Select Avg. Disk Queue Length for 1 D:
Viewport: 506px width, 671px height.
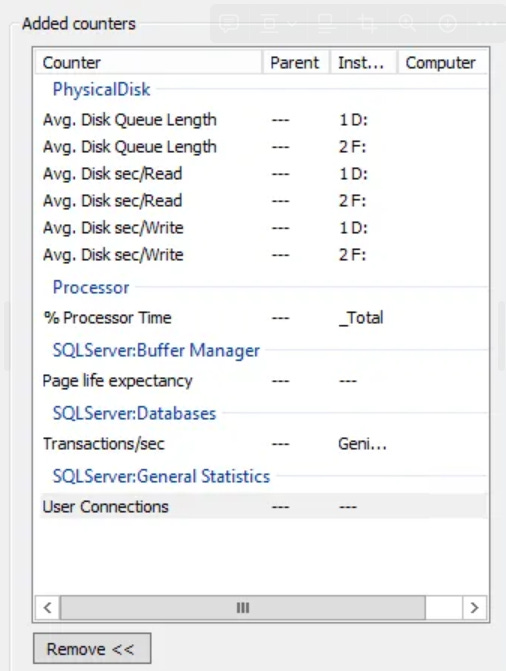coord(263,120)
